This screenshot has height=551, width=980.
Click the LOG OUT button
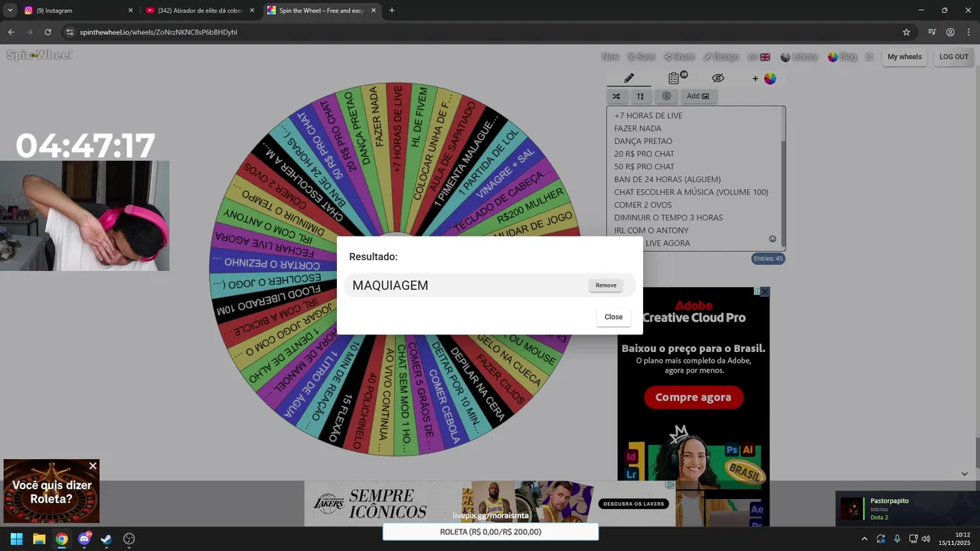pyautogui.click(x=954, y=57)
